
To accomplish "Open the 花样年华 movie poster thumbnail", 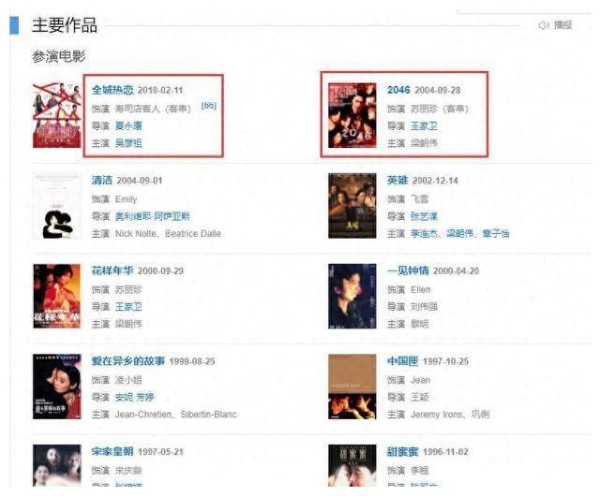I will (x=57, y=296).
